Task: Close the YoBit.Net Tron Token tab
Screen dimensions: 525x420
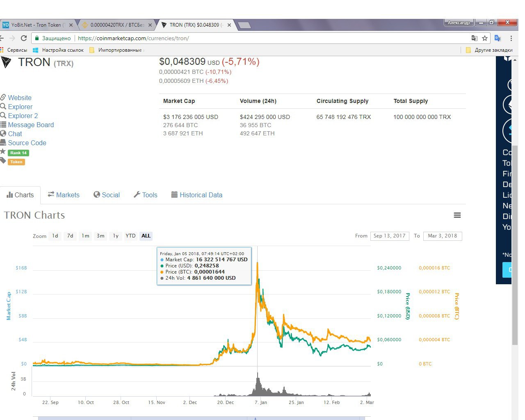Action: [71, 25]
